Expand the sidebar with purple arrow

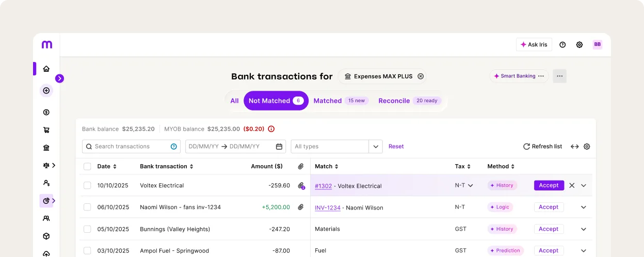pos(59,78)
